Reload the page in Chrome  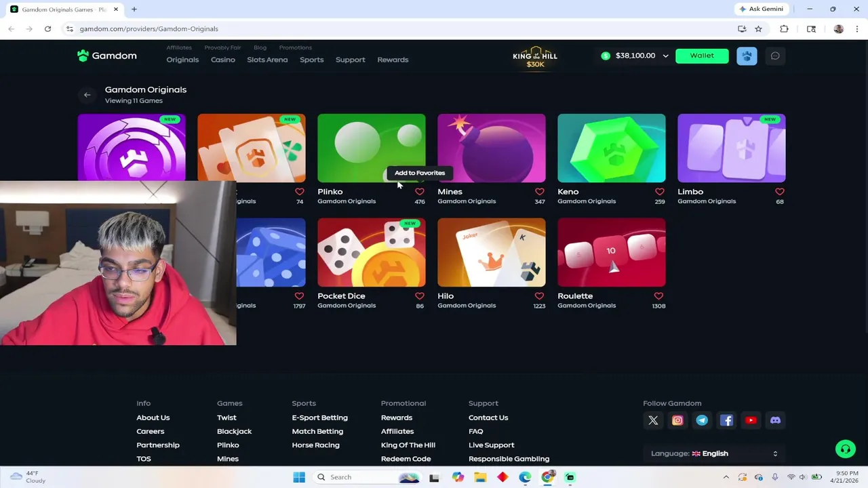[x=47, y=29]
